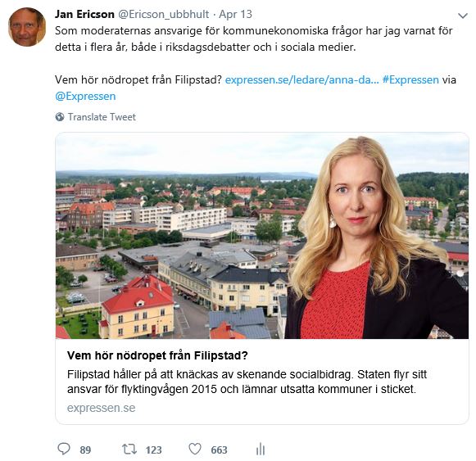Image resolution: width=476 pixels, height=461 pixels.
Task: Open the @Expressen mention
Action: tap(85, 96)
